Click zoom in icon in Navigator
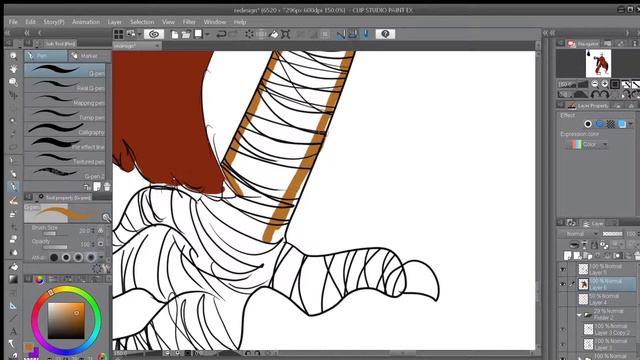This screenshot has width=640, height=360. click(605, 84)
